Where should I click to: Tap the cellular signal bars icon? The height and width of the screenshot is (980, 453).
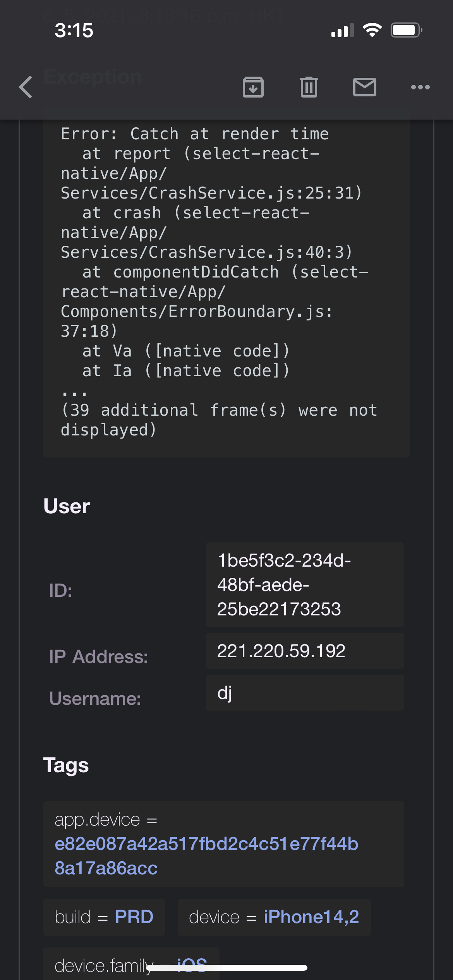click(x=343, y=31)
